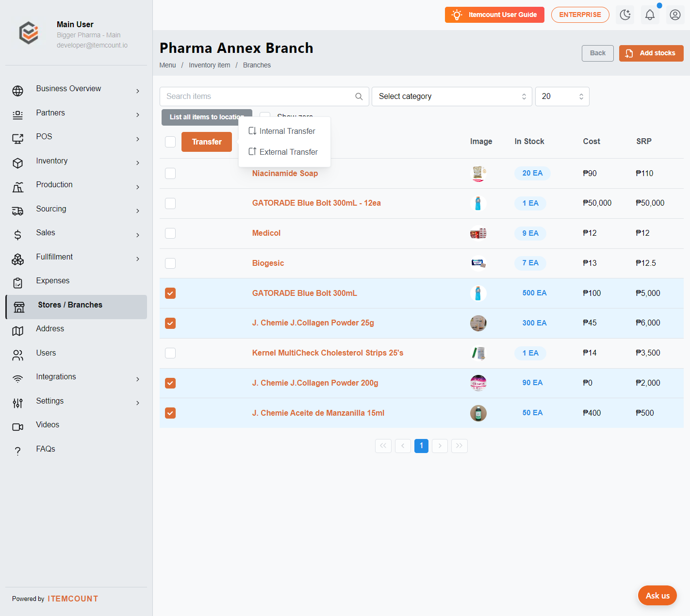Click the Settings sliders icon
This screenshot has width=690, height=616.
point(18,403)
